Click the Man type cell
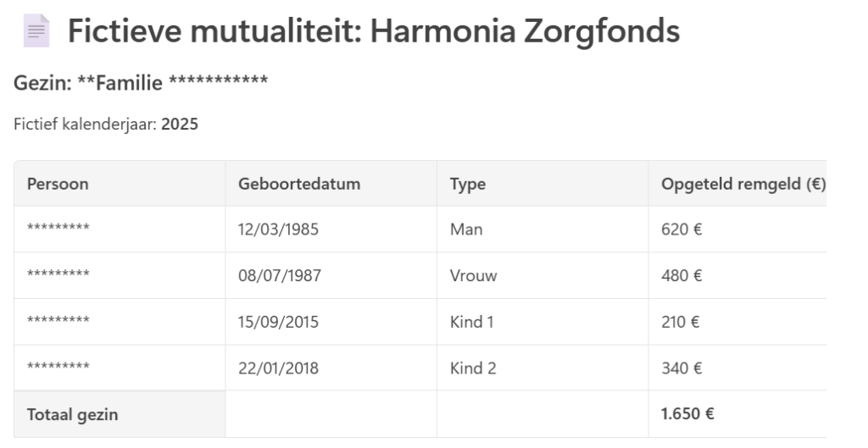Viewport: 868px width, 448px height. pyautogui.click(x=542, y=230)
